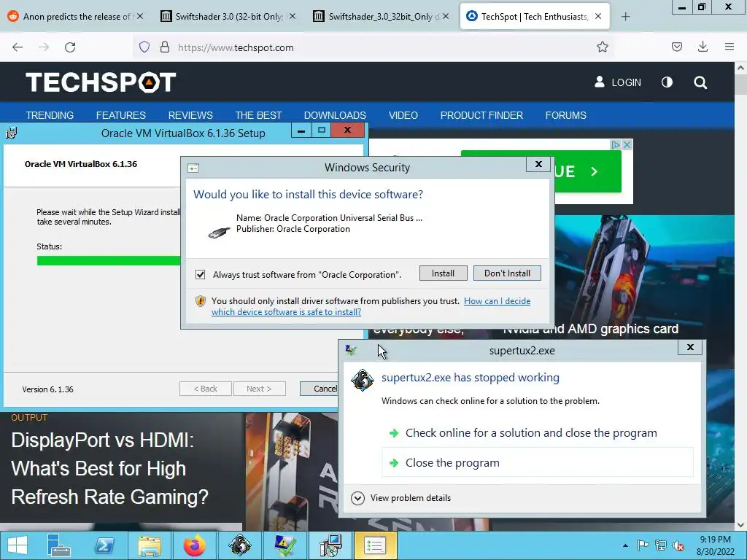The width and height of the screenshot is (747, 560).
Task: Choose Close the program option
Action: [538, 462]
